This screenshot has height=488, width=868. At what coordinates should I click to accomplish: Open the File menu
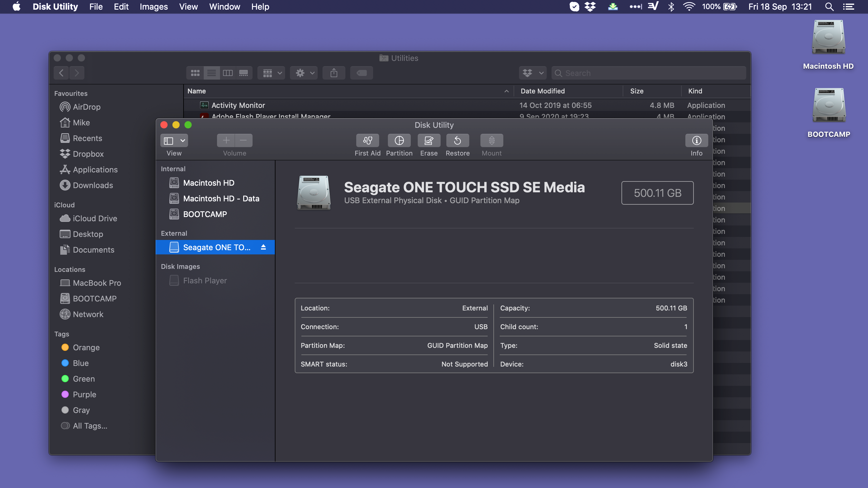(96, 7)
